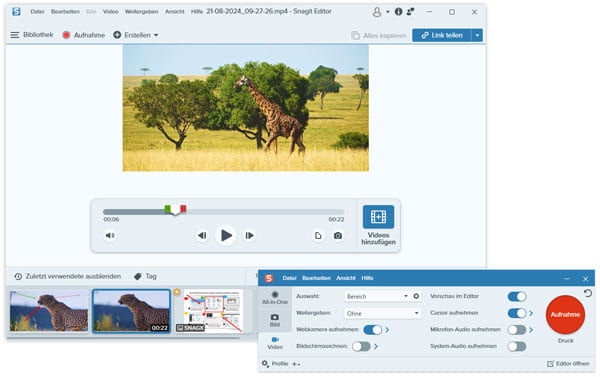The height and width of the screenshot is (377, 600).
Task: Expand Mikrofon-Audio options chevron
Action: 531,330
